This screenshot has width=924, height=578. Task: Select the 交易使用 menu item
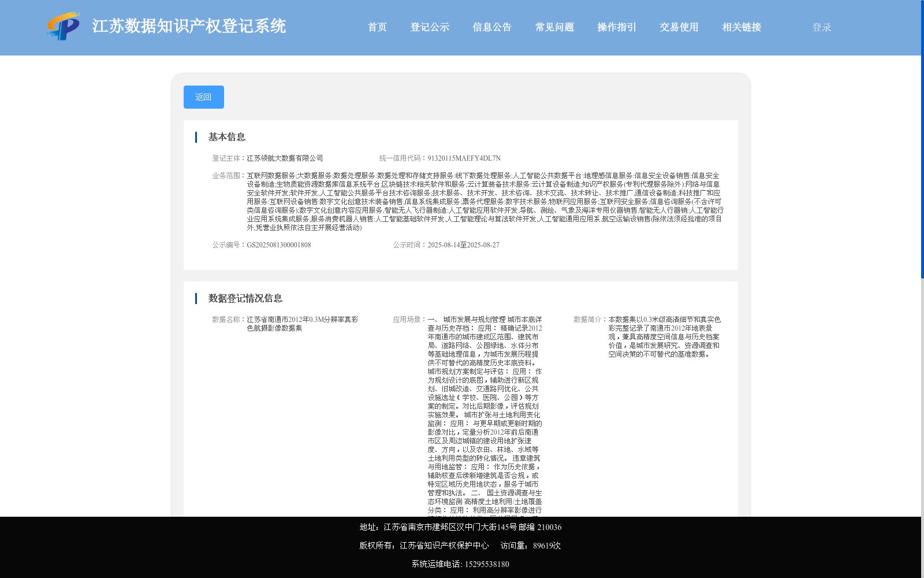[679, 27]
